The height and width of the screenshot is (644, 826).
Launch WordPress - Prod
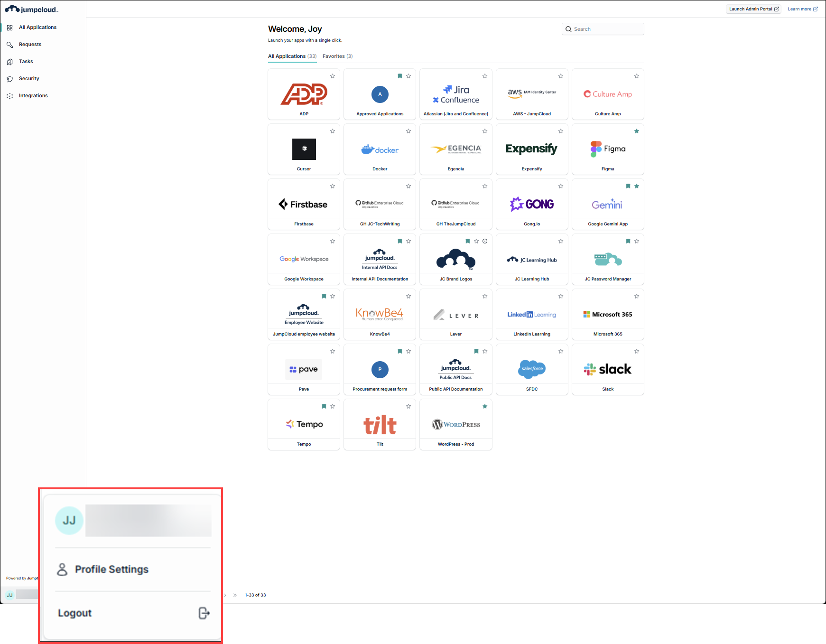(x=456, y=425)
